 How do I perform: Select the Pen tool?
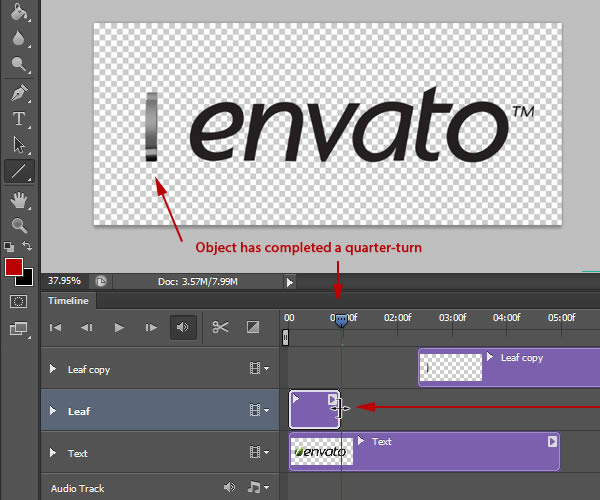[x=19, y=93]
